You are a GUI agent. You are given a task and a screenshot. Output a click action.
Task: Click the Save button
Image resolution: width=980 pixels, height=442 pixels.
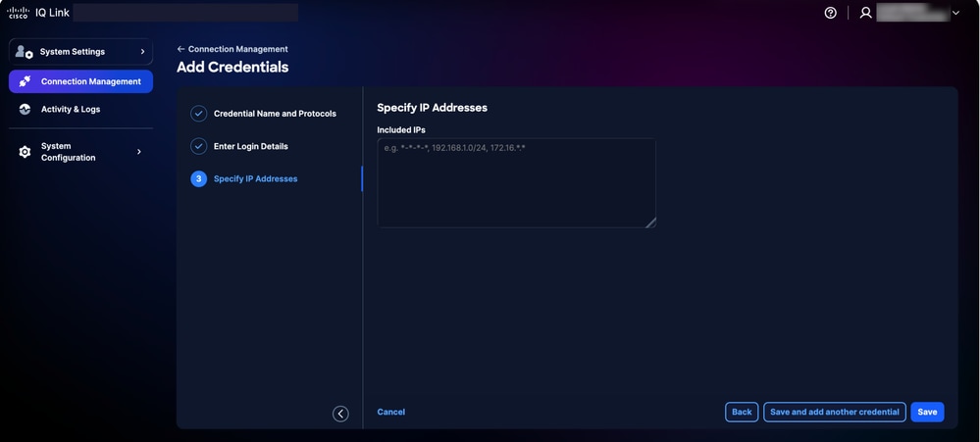click(927, 412)
